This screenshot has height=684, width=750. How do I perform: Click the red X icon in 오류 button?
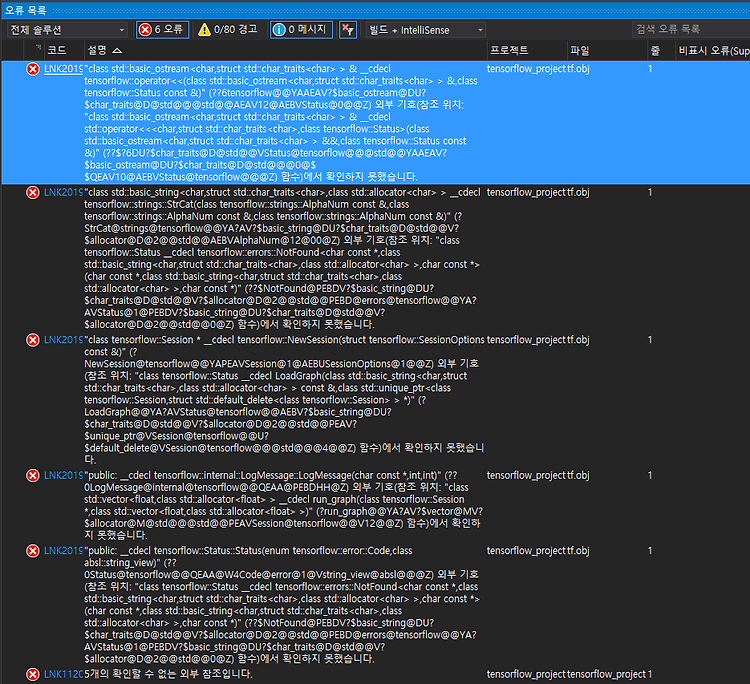click(x=145, y=30)
